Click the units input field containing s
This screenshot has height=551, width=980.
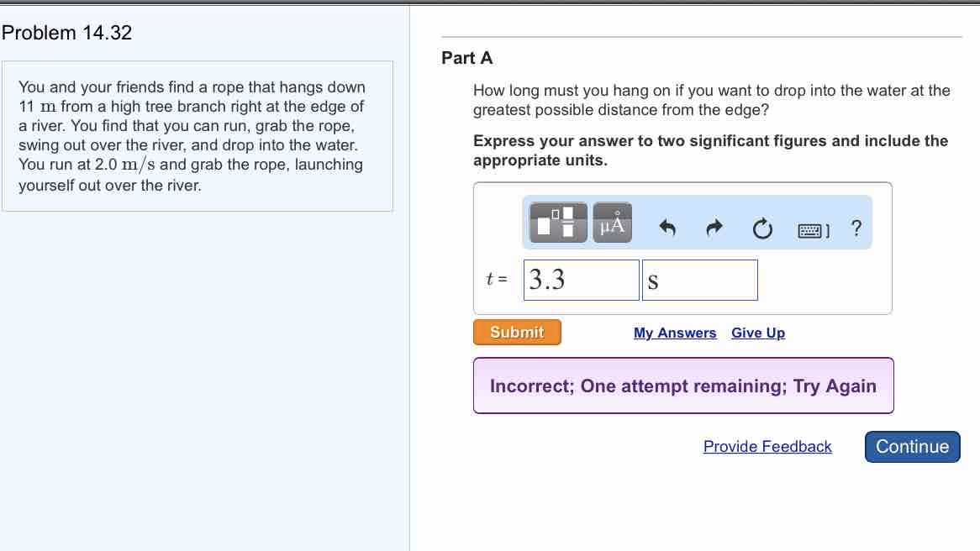click(x=700, y=280)
